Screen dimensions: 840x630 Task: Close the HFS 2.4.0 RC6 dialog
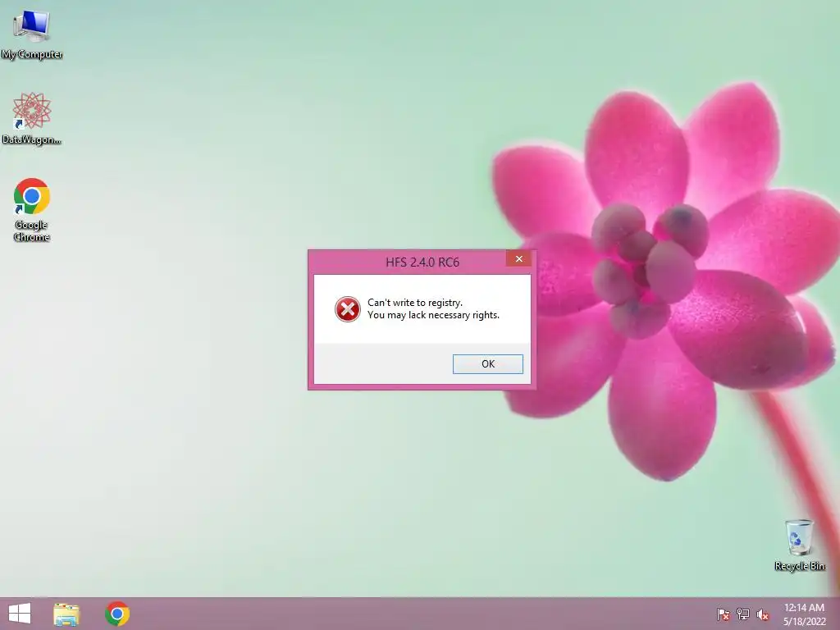pyautogui.click(x=518, y=258)
